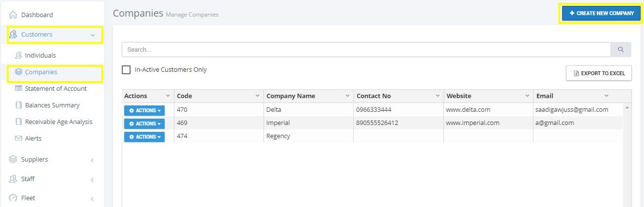Click the table scrollbar up arrow
The height and width of the screenshot is (207, 644).
click(x=627, y=107)
